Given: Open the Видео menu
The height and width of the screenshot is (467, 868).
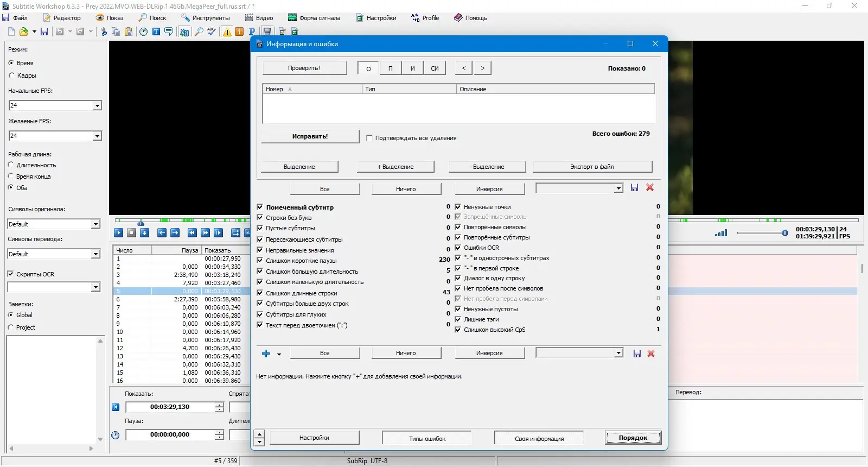Looking at the screenshot, I should pyautogui.click(x=259, y=18).
